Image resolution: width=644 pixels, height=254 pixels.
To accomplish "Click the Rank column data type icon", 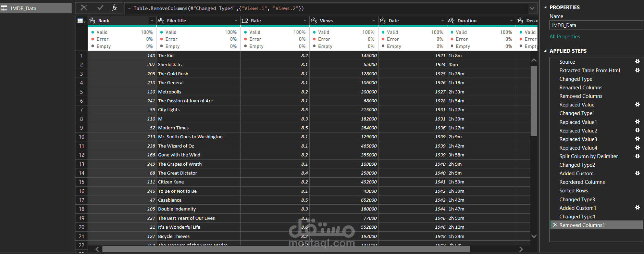I will pyautogui.click(x=92, y=21).
